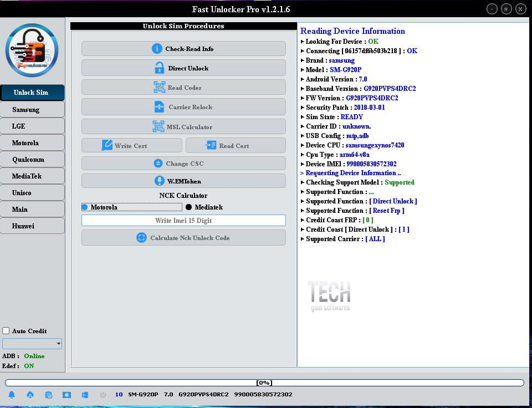Screen dimensions: 532x408
Task: Click Calculate Nck Unlock Code label
Action: [x=190, y=238]
